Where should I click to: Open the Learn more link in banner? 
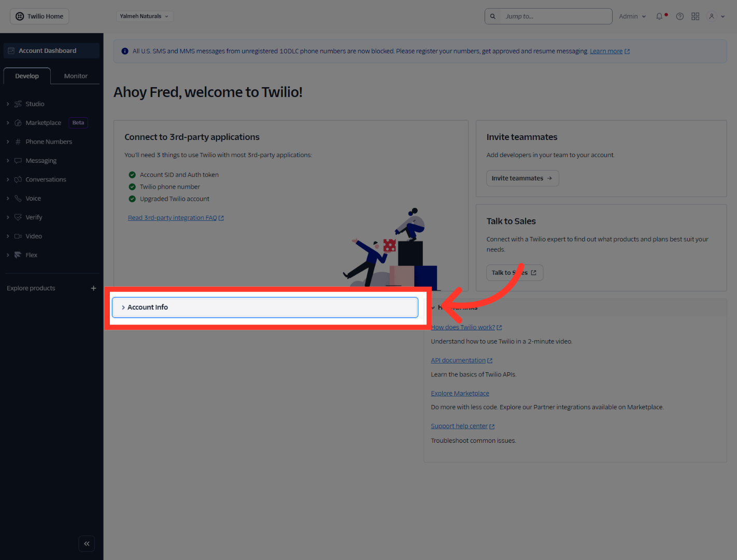[610, 51]
